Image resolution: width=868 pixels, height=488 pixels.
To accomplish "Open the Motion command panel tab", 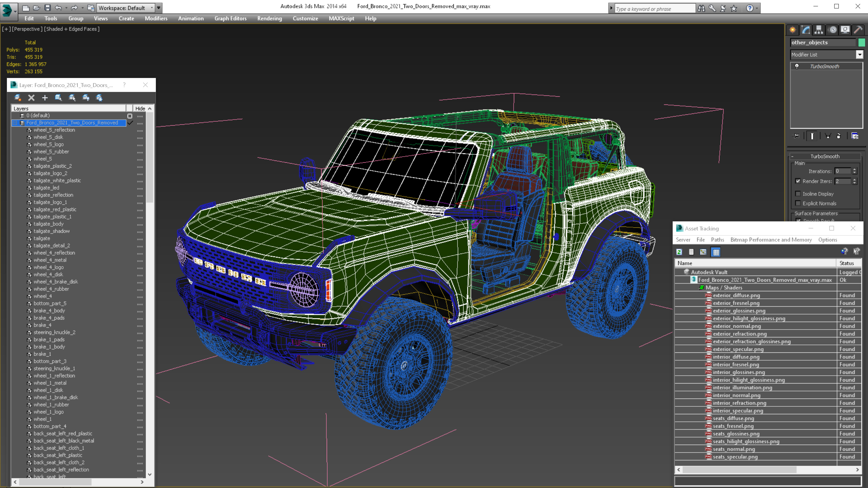I will 832,30.
